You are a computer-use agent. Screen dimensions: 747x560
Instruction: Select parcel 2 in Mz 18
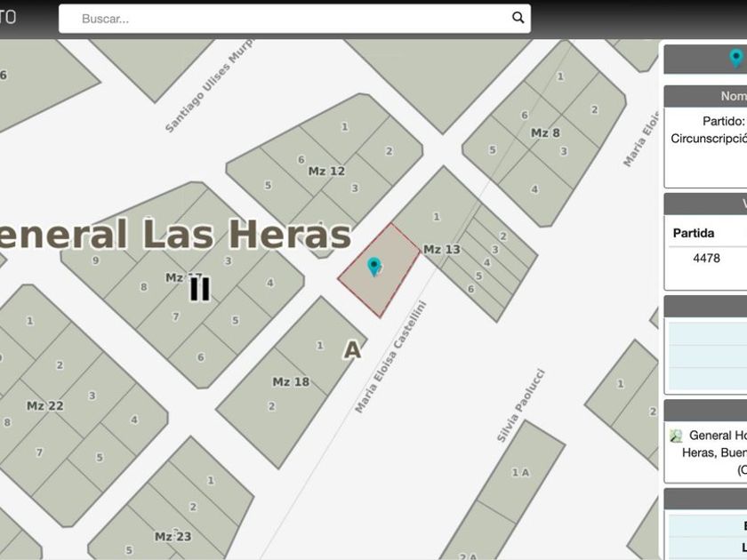point(271,406)
